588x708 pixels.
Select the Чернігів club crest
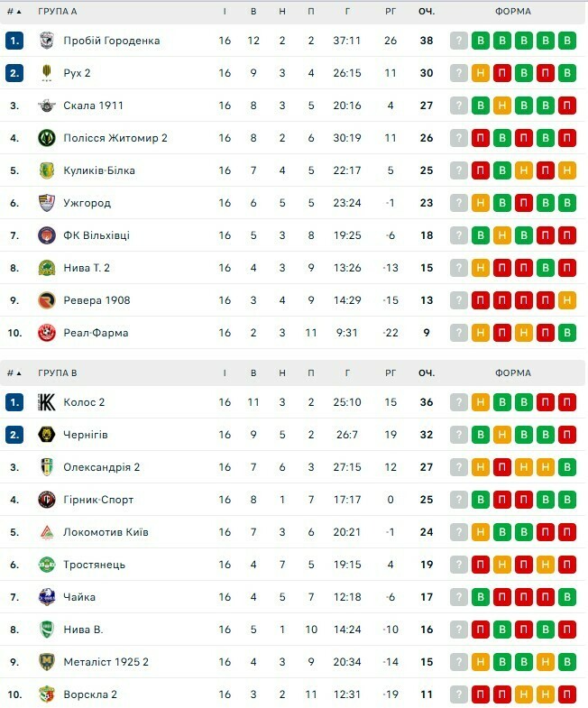click(x=47, y=435)
